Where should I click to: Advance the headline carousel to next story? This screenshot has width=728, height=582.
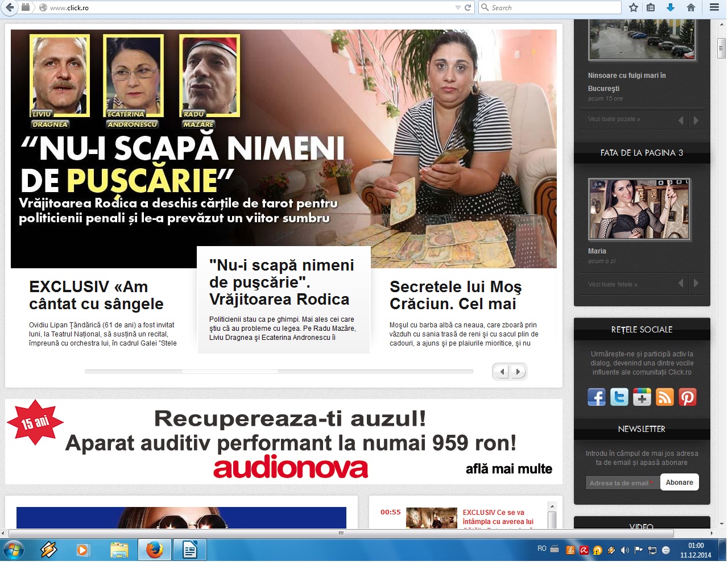(518, 372)
